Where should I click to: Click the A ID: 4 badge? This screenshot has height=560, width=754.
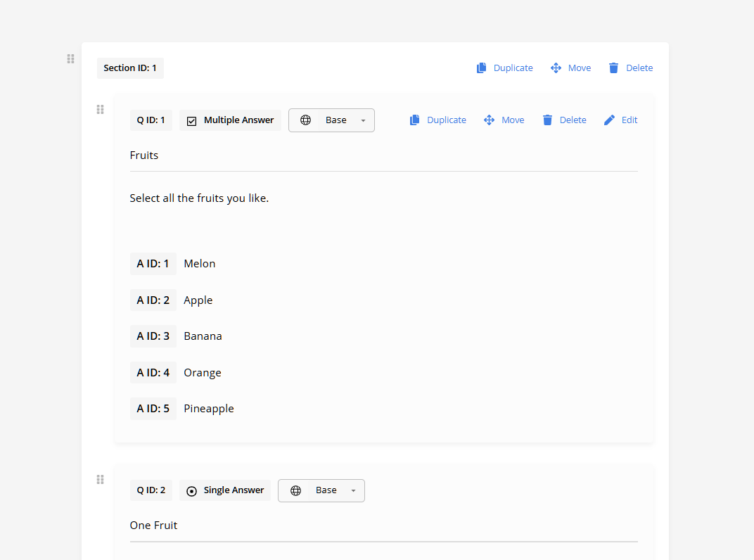tap(153, 373)
